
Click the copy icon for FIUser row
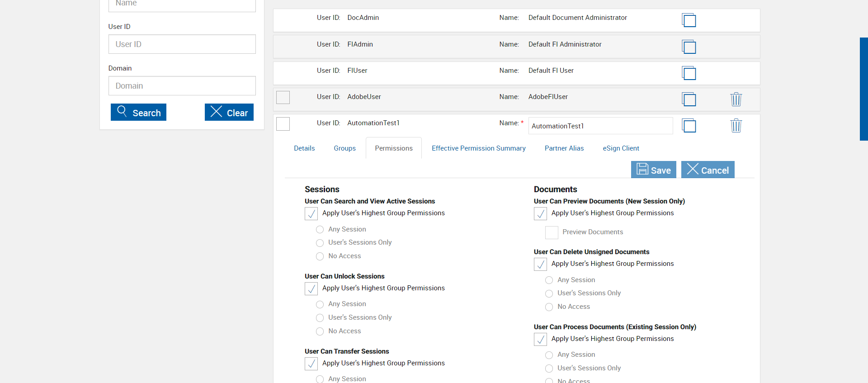tap(689, 73)
